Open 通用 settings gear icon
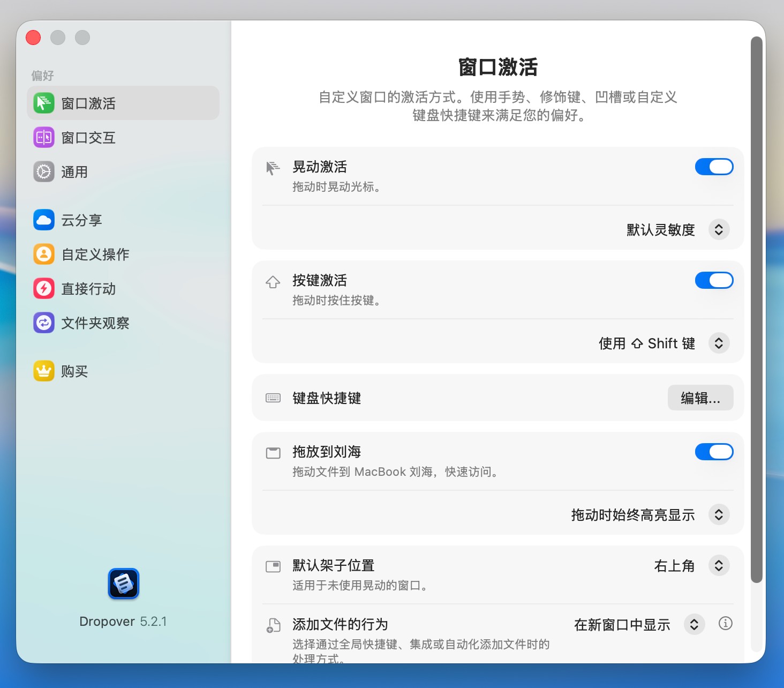The height and width of the screenshot is (688, 784). click(x=44, y=172)
